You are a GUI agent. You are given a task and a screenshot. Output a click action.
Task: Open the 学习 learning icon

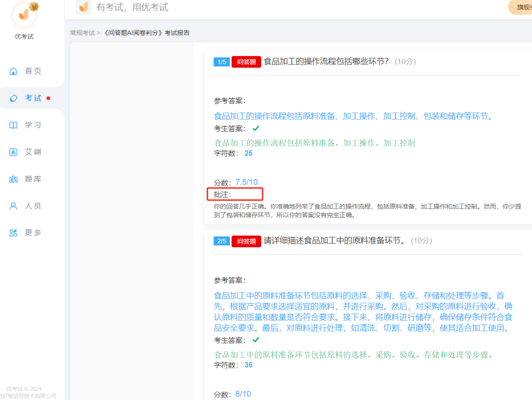13,124
